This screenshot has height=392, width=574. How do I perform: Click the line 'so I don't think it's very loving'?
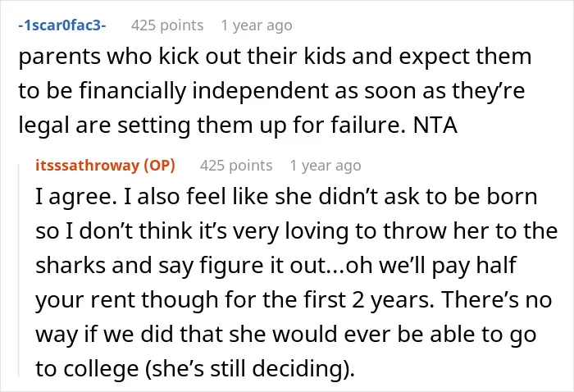297,231
